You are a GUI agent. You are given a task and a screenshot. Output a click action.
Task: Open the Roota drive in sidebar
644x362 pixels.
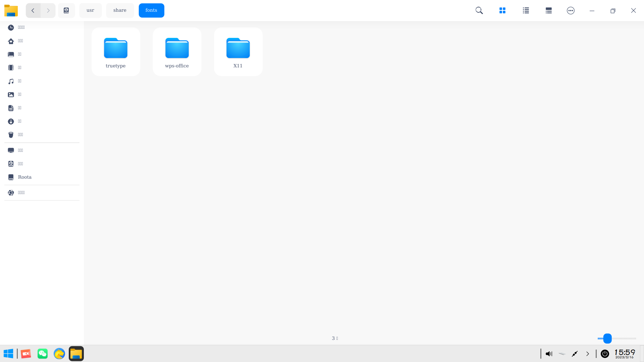[x=24, y=177]
